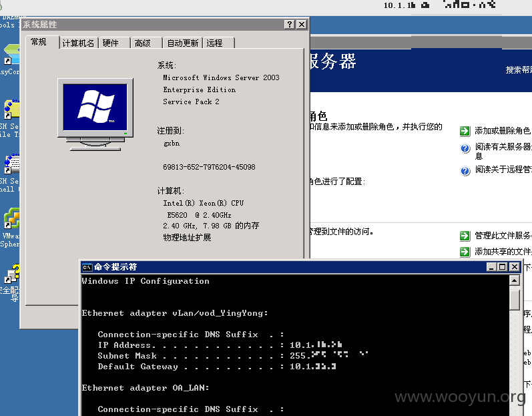
Task: Switch to the 计算机名 tab
Action: point(78,43)
